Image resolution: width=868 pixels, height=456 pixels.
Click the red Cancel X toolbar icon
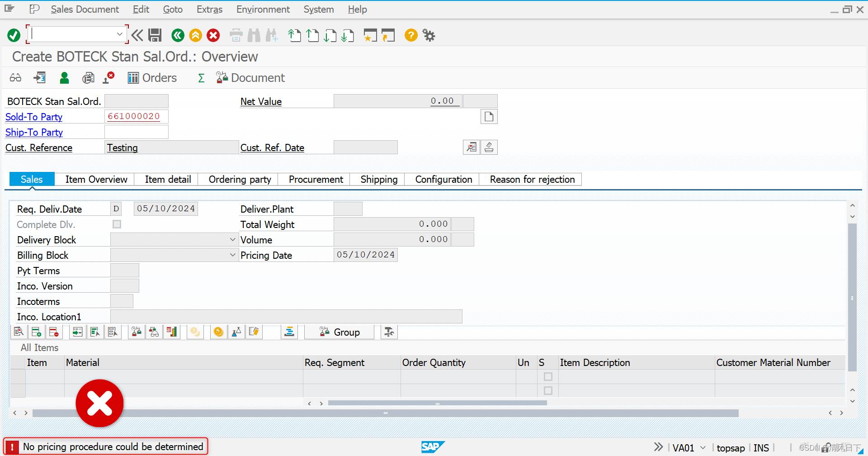pyautogui.click(x=213, y=35)
